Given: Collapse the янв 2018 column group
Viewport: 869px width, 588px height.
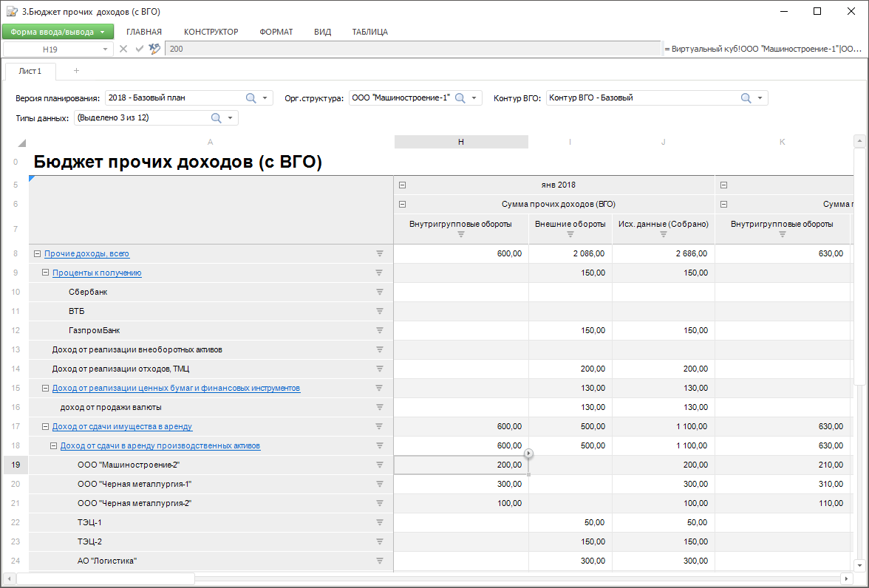Looking at the screenshot, I should click(403, 185).
